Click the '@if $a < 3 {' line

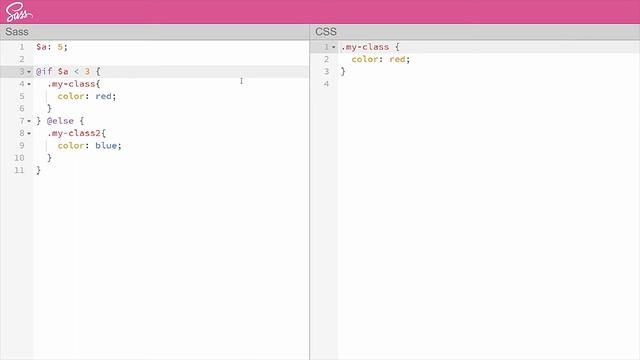(x=68, y=71)
